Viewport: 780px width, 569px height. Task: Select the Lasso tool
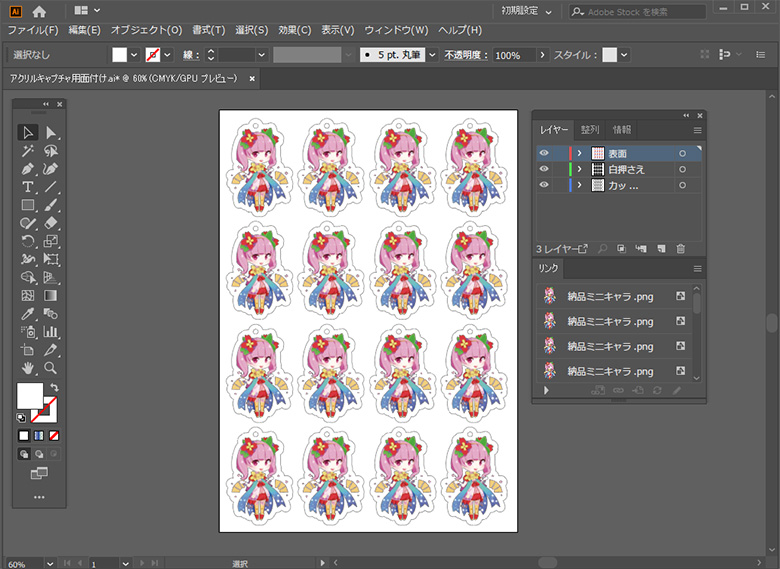pyautogui.click(x=50, y=151)
